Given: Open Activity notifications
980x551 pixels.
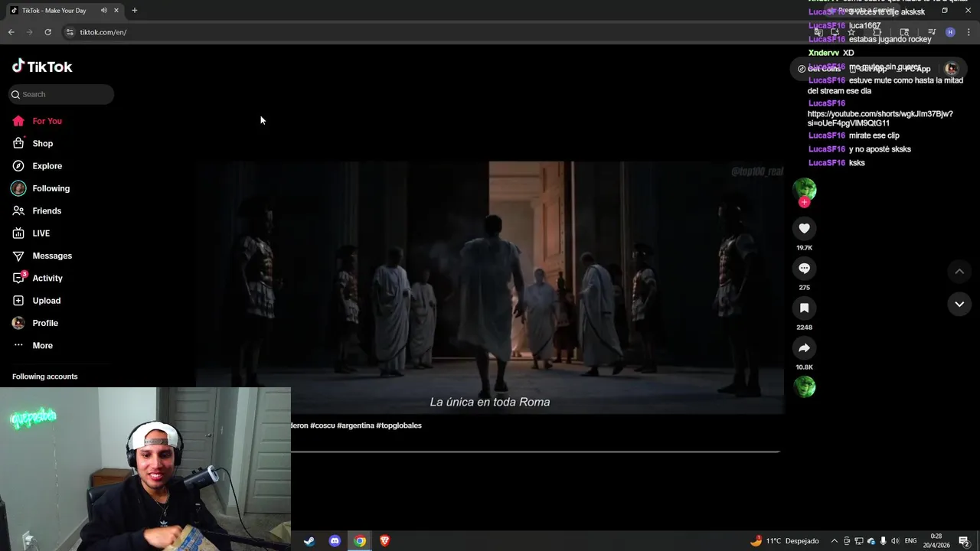Looking at the screenshot, I should (x=37, y=278).
